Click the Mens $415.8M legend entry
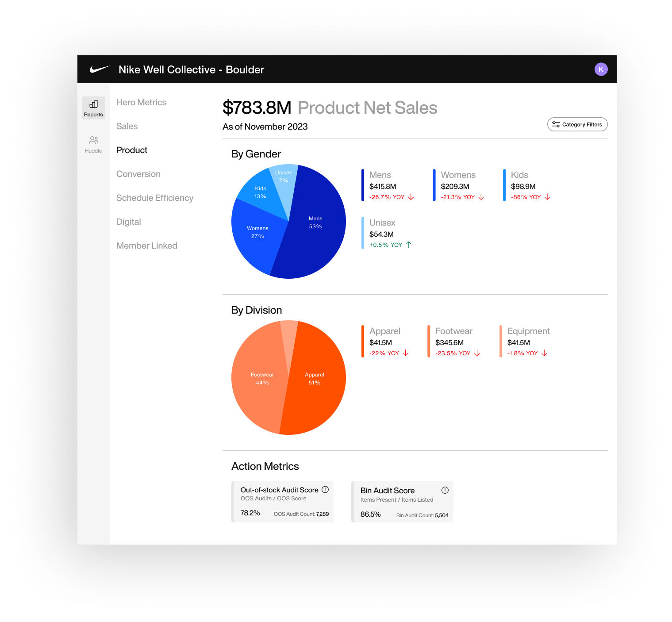 (x=388, y=185)
